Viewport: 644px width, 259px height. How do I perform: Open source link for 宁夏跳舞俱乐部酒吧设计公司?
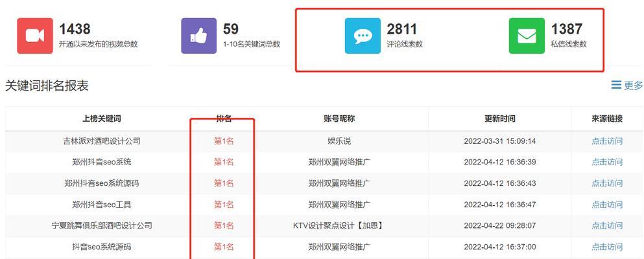[607, 225]
